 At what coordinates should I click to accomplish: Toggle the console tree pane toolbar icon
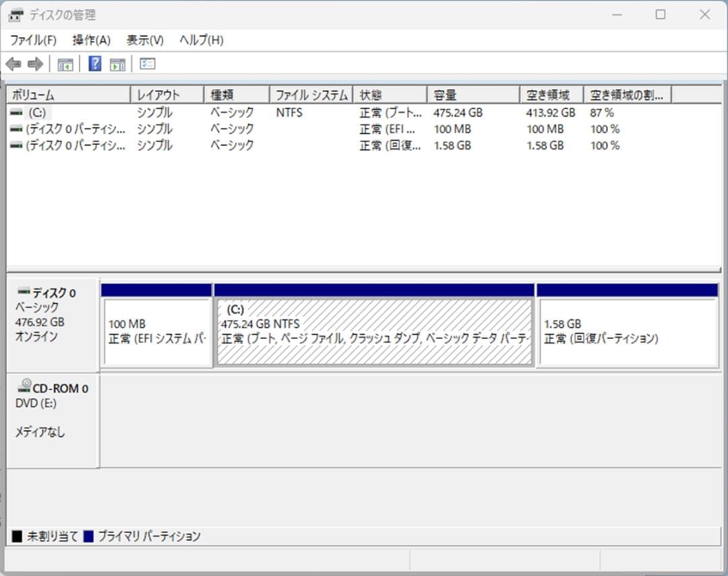click(65, 63)
